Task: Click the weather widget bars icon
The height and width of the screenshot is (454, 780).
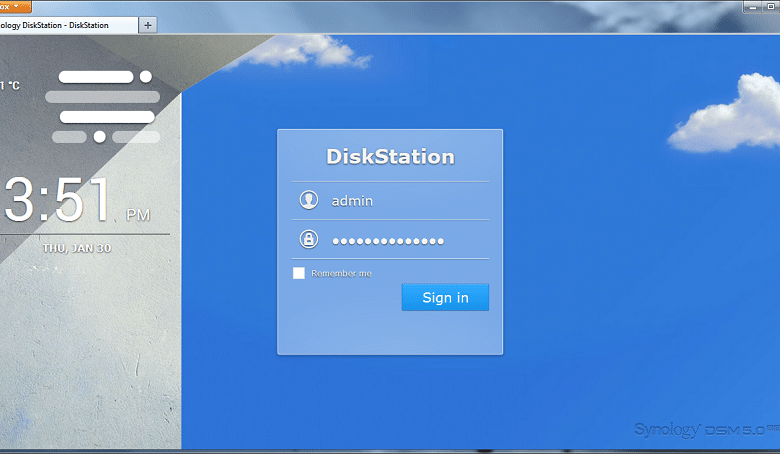Action: coord(103,106)
